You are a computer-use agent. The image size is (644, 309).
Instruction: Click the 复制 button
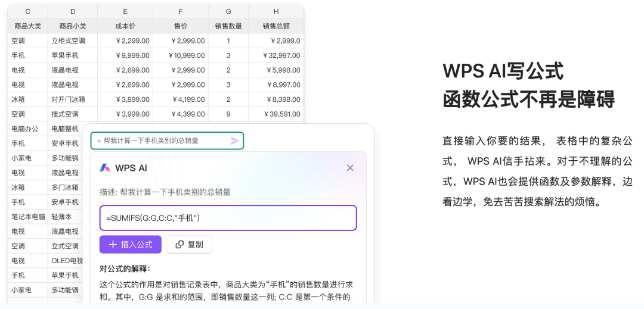tap(190, 245)
